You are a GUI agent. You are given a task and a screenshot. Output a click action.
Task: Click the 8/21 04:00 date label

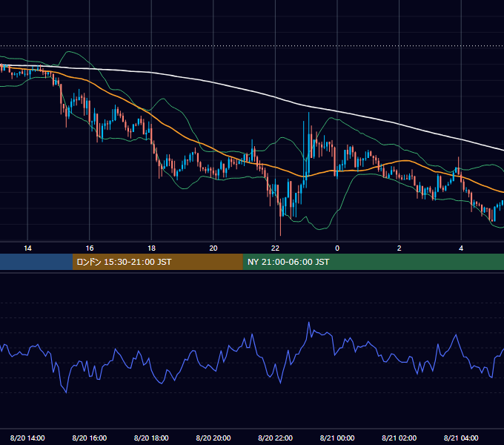click(x=461, y=438)
